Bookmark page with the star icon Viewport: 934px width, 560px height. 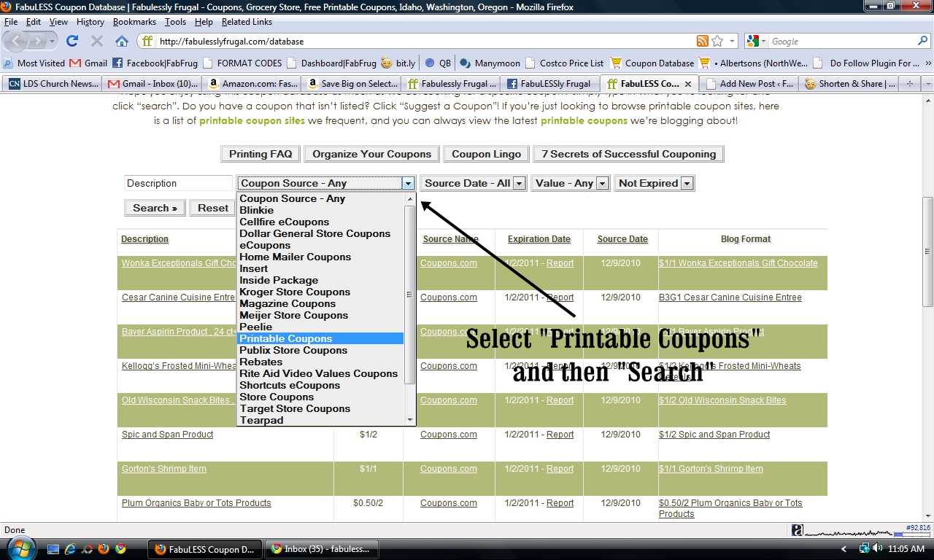(717, 42)
